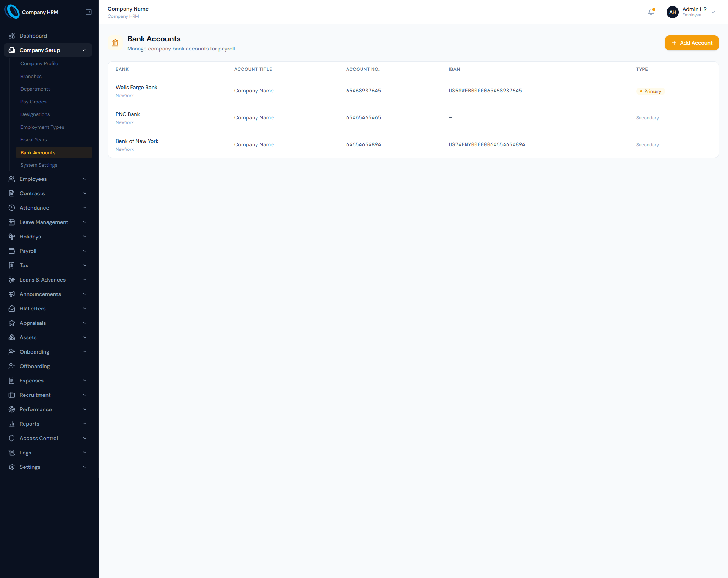Click the Logs scroll icon

pyautogui.click(x=12, y=453)
